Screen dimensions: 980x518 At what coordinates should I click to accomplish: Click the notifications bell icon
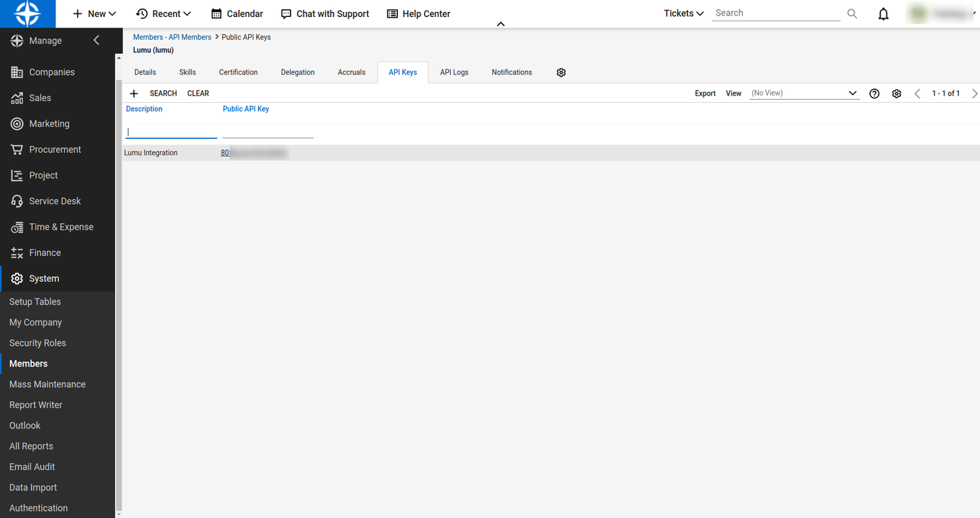pyautogui.click(x=883, y=14)
